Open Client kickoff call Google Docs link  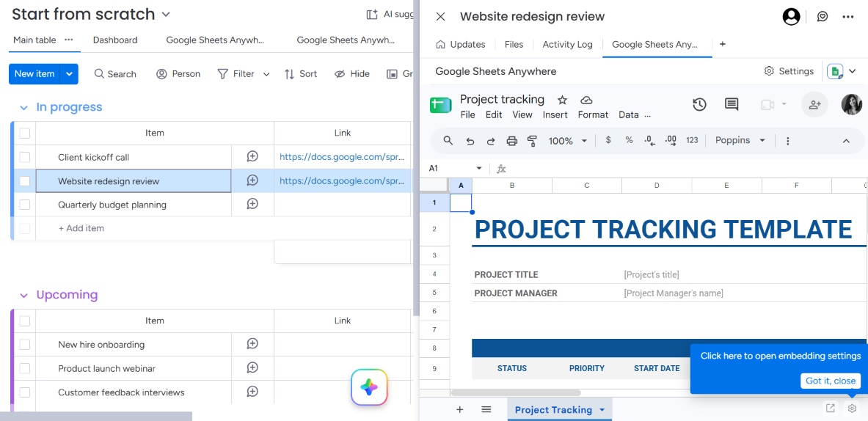click(342, 156)
